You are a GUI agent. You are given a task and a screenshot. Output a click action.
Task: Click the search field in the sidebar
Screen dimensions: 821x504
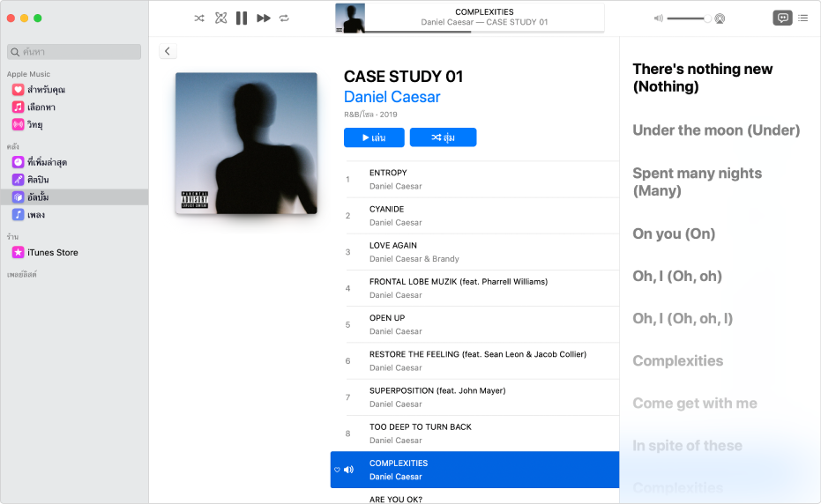tap(74, 52)
